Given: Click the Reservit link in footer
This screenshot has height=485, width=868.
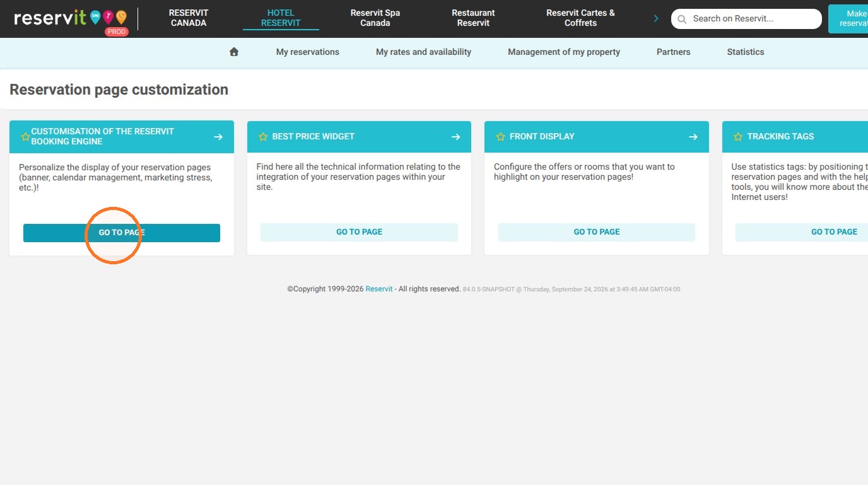Looking at the screenshot, I should click(x=379, y=289).
